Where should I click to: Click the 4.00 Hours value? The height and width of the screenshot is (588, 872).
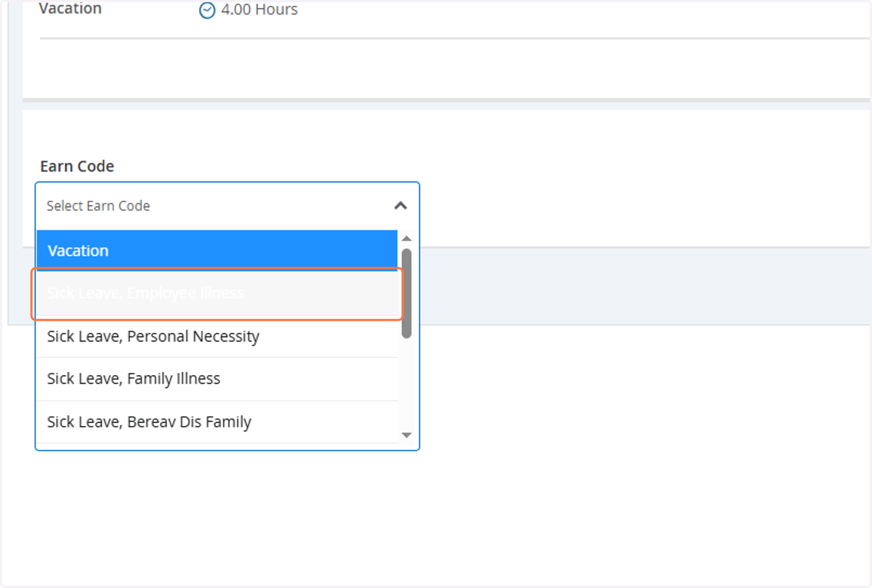point(259,10)
